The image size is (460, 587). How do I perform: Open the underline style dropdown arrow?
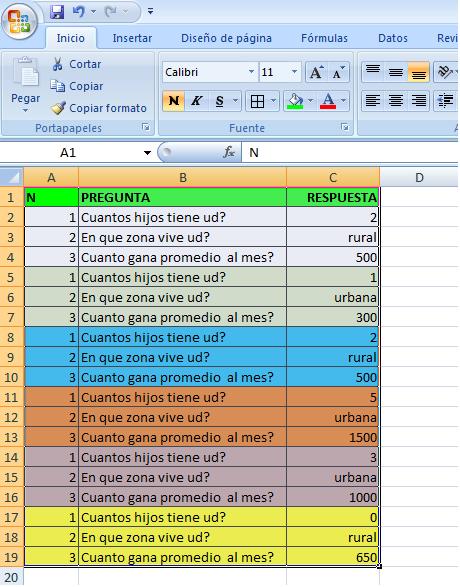[235, 101]
